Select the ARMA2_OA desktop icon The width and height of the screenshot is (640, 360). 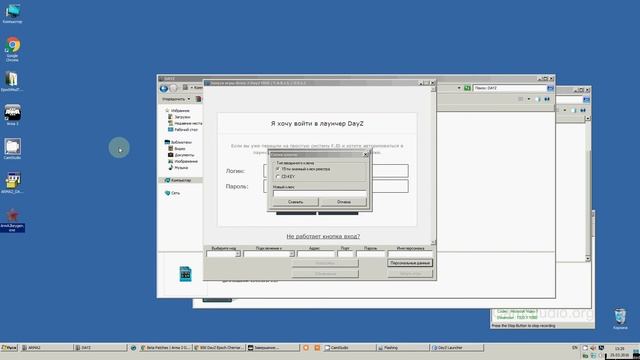tap(12, 182)
